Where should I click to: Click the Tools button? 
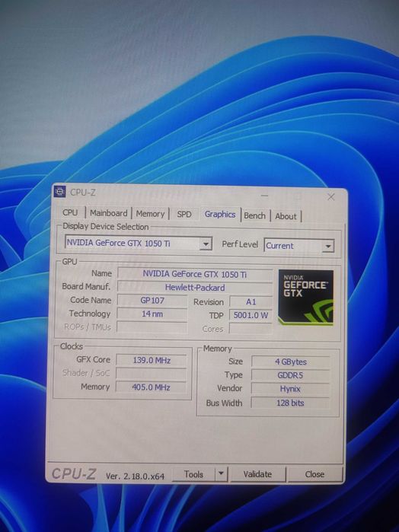(x=193, y=473)
